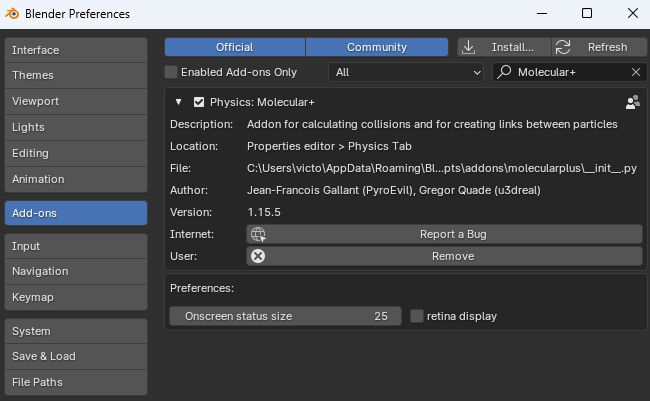Image resolution: width=650 pixels, height=401 pixels.
Task: Click the molecularplus file path text
Action: pos(442,168)
